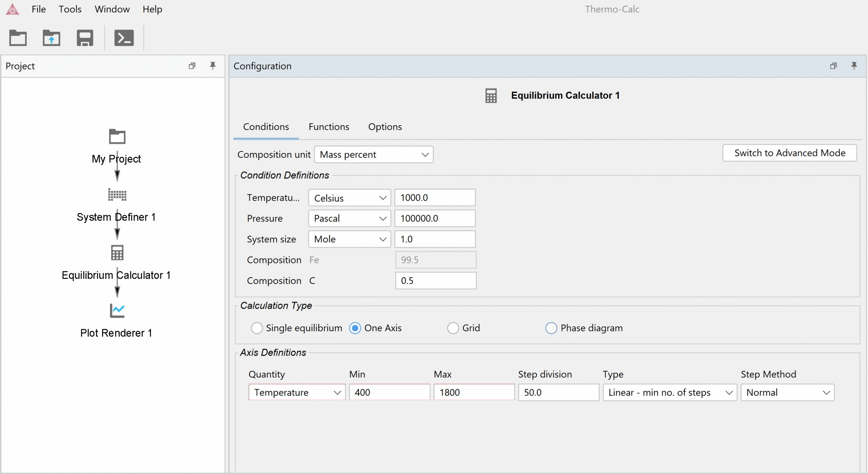Choose Phase diagram calculation type

(551, 328)
